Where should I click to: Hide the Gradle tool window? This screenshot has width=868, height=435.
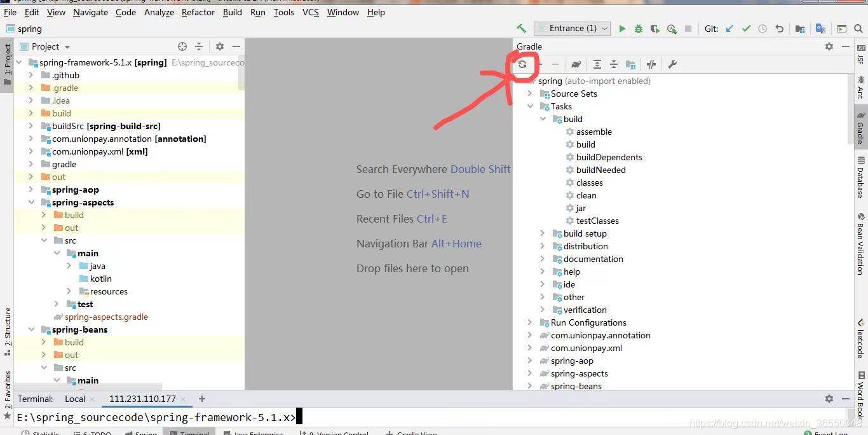pyautogui.click(x=846, y=46)
